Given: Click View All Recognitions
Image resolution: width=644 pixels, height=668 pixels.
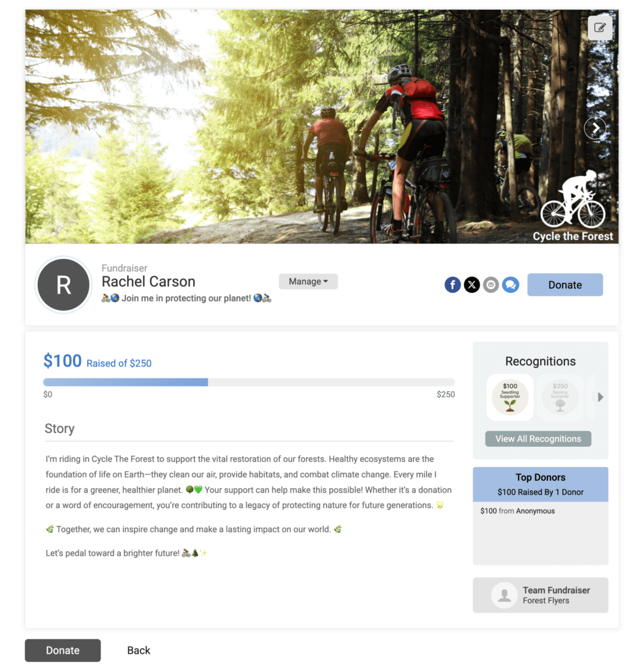Looking at the screenshot, I should click(x=538, y=439).
